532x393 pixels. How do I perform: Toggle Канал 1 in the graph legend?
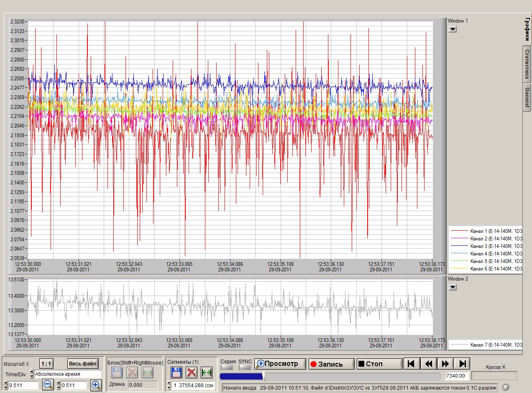pos(485,231)
